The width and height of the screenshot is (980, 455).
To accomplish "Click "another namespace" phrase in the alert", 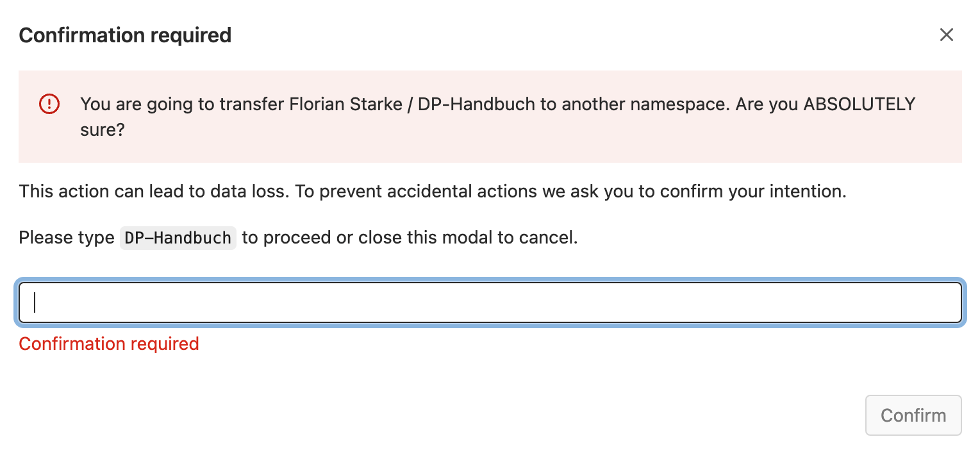I will (x=644, y=104).
